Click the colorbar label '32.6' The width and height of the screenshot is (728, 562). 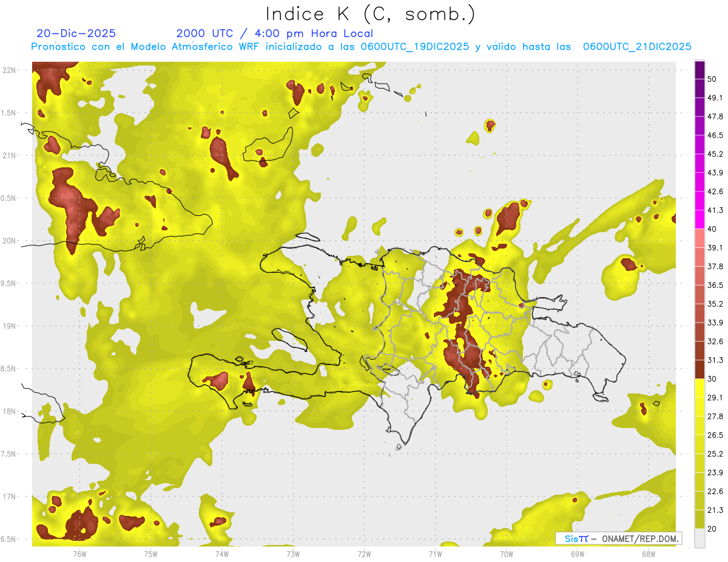pos(715,341)
